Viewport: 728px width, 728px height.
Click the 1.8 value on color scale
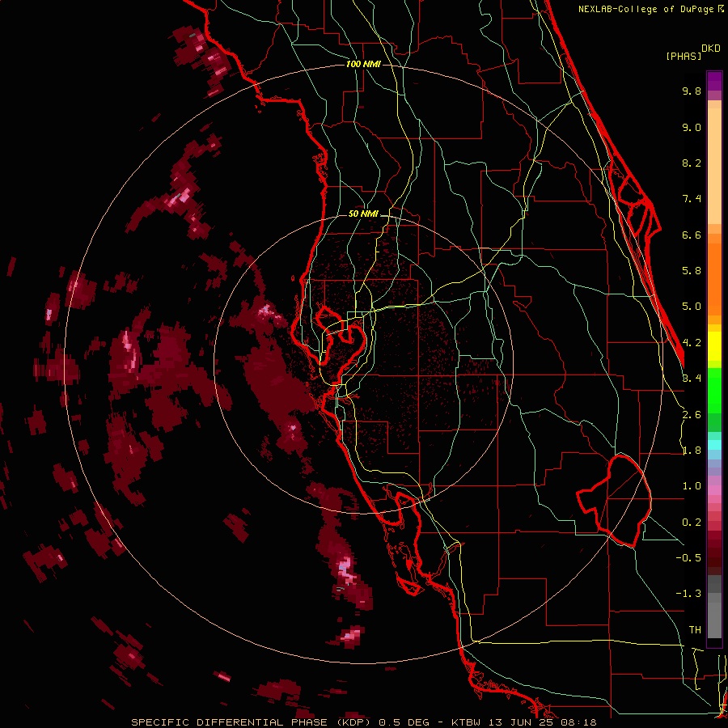tap(692, 451)
